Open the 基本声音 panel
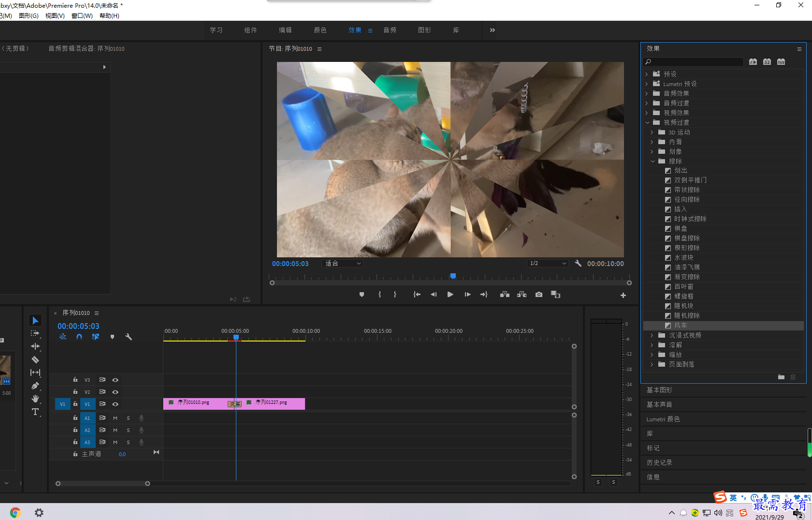This screenshot has height=520, width=812. [x=659, y=404]
